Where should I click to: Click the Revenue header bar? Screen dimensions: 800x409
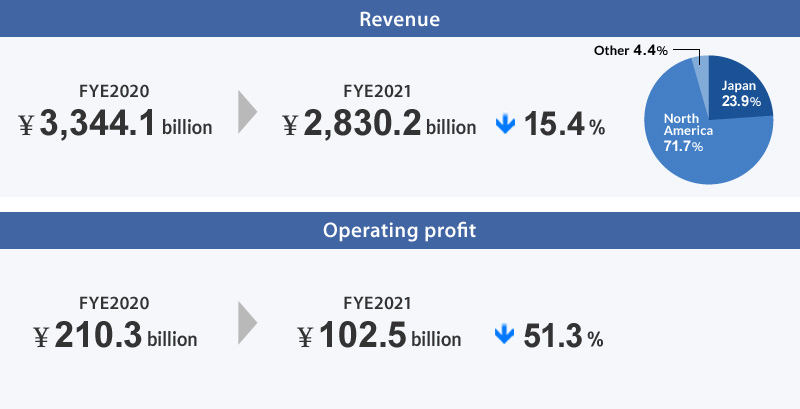[x=400, y=18]
